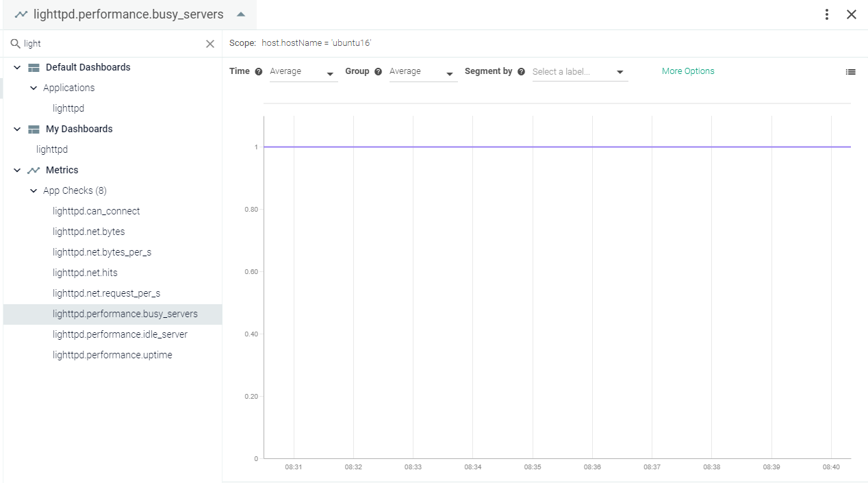The image size is (868, 483).
Task: Open the Time aggregation dropdown
Action: (x=303, y=72)
